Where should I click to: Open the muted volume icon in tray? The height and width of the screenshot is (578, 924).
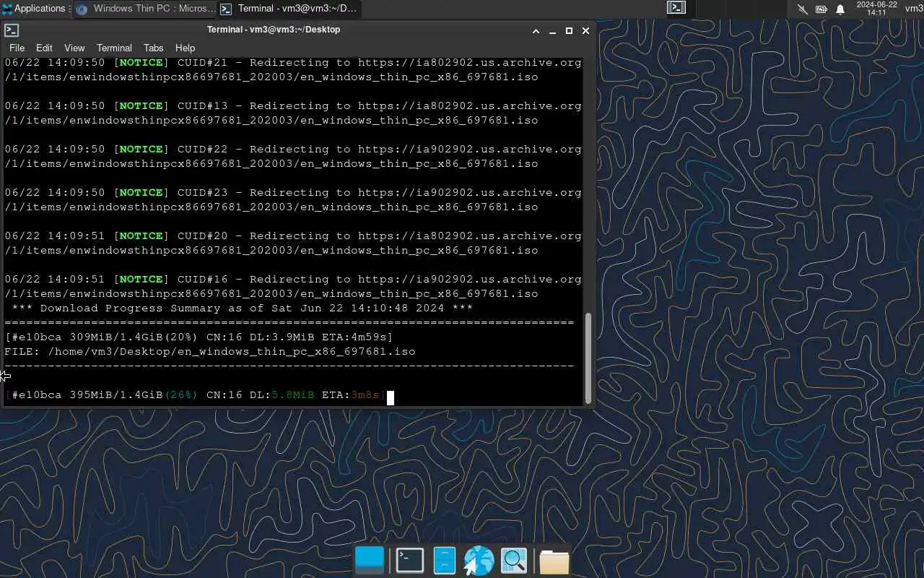[x=803, y=9]
